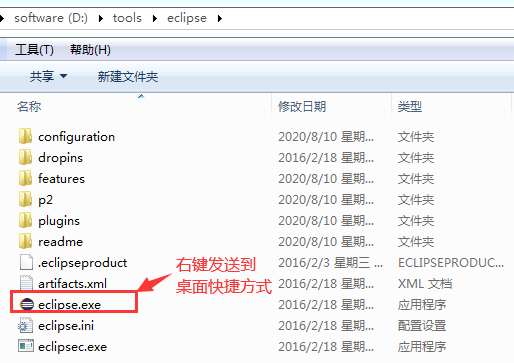Click the 2016/2/3 date of .eclipseproduct

click(330, 263)
